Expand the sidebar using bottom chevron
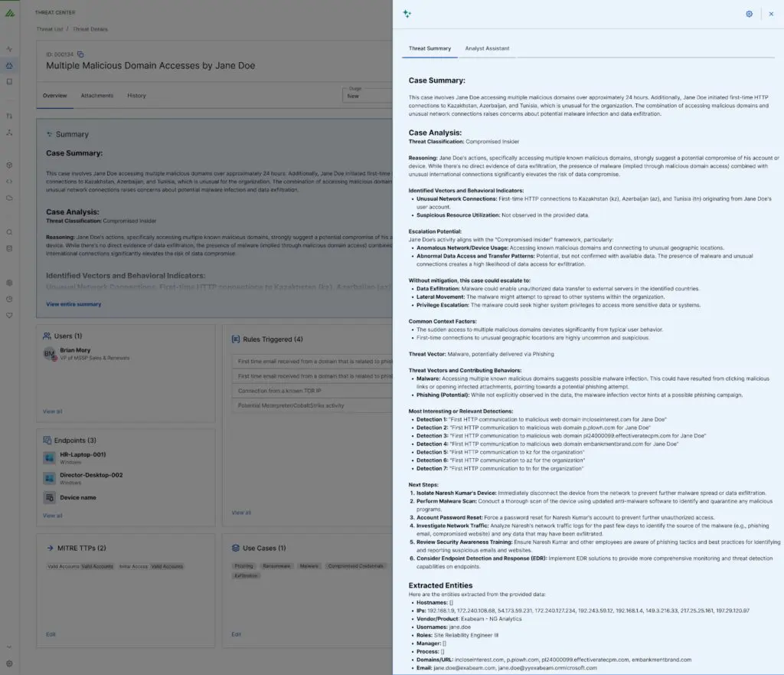784x675 pixels. 9,647
